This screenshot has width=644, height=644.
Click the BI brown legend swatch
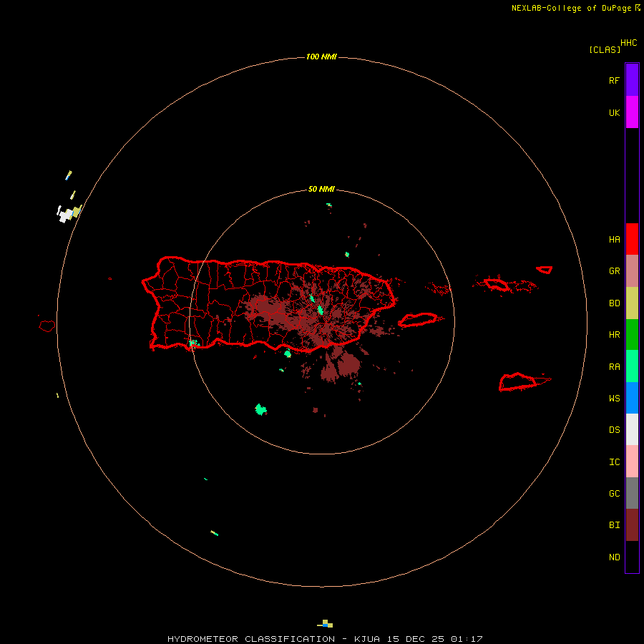pyautogui.click(x=632, y=525)
